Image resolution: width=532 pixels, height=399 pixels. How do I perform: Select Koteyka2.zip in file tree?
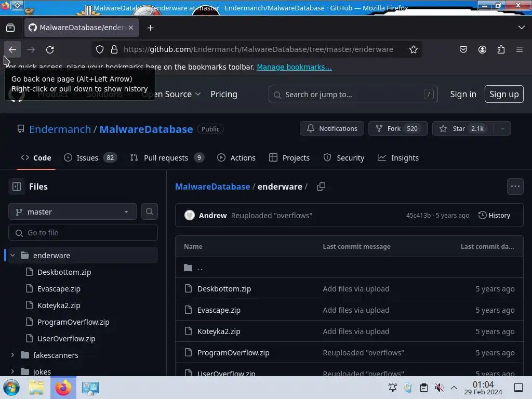(59, 305)
